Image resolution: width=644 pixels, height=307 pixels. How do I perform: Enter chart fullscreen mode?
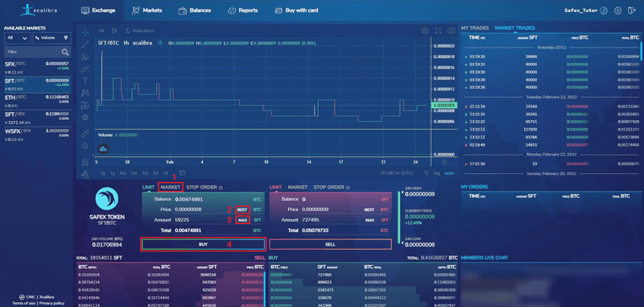(438, 31)
